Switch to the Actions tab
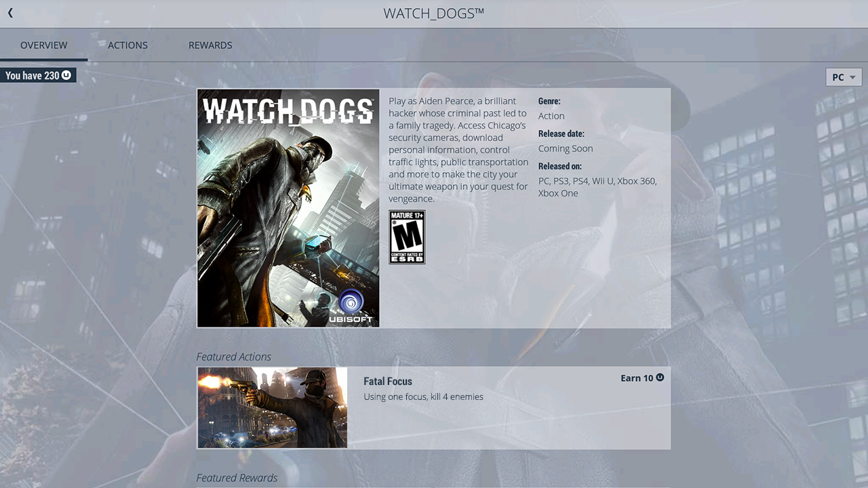868x488 pixels. [x=127, y=45]
